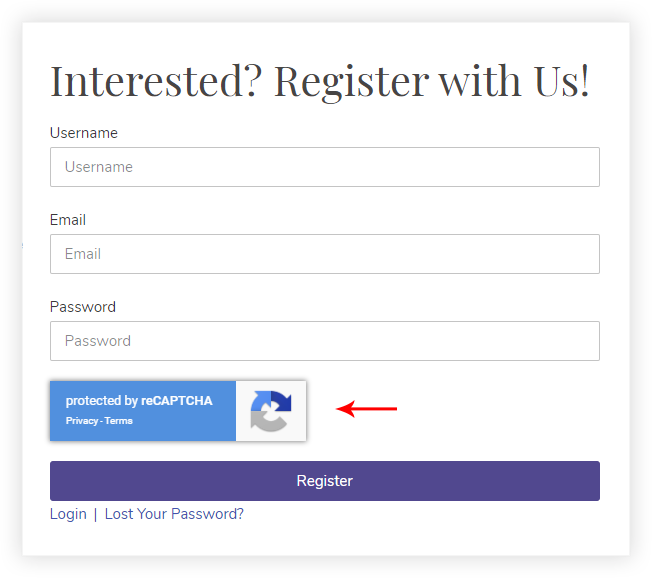Click the hyphen between Privacy and Terms
Image resolution: width=652 pixels, height=578 pixels.
pyautogui.click(x=102, y=421)
